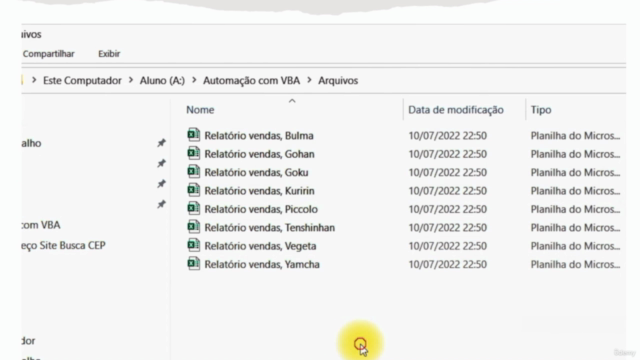640x360 pixels.
Task: Click the Excel icon of Relatório vendas, Vegeta
Action: click(193, 245)
